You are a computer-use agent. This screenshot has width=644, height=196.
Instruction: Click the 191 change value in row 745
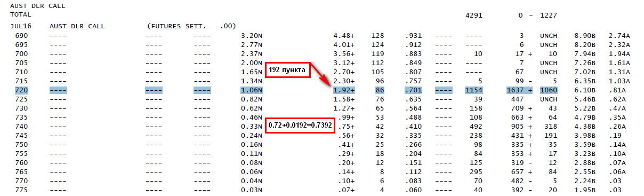(551, 135)
